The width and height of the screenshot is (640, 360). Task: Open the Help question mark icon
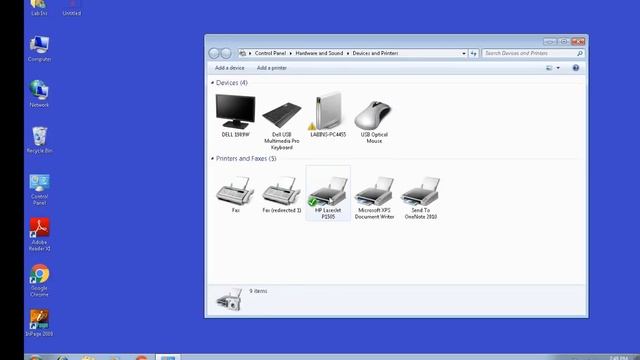(x=576, y=68)
